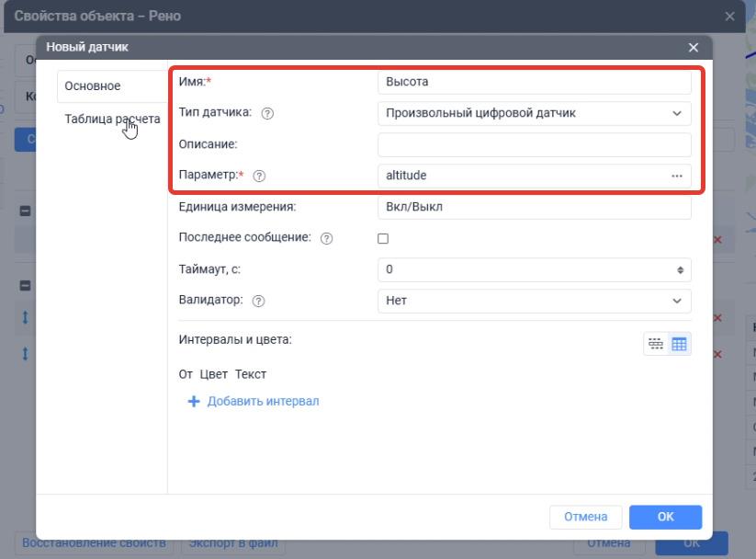The height and width of the screenshot is (559, 756).
Task: Click the help icon beside Валидатор
Action: [x=258, y=301]
